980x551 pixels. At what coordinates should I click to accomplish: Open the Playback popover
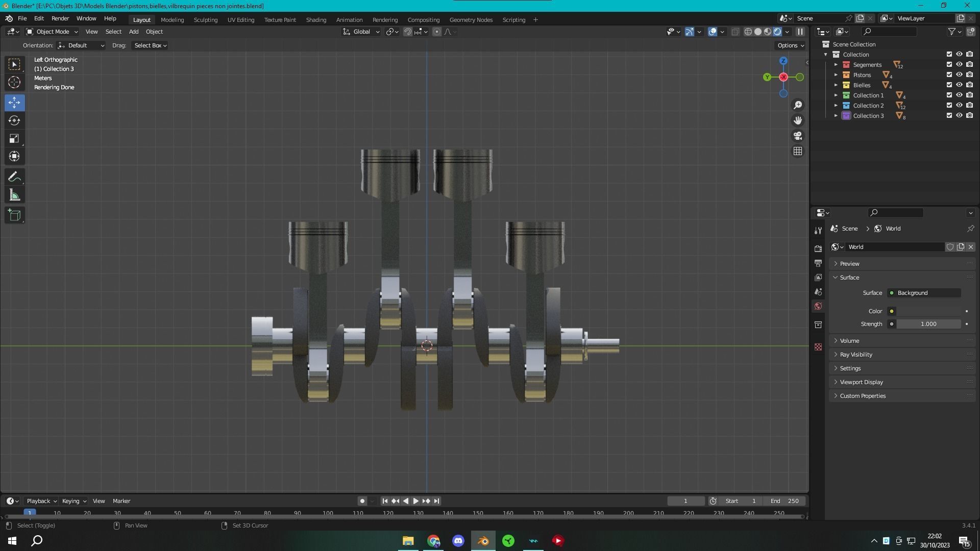tap(41, 501)
